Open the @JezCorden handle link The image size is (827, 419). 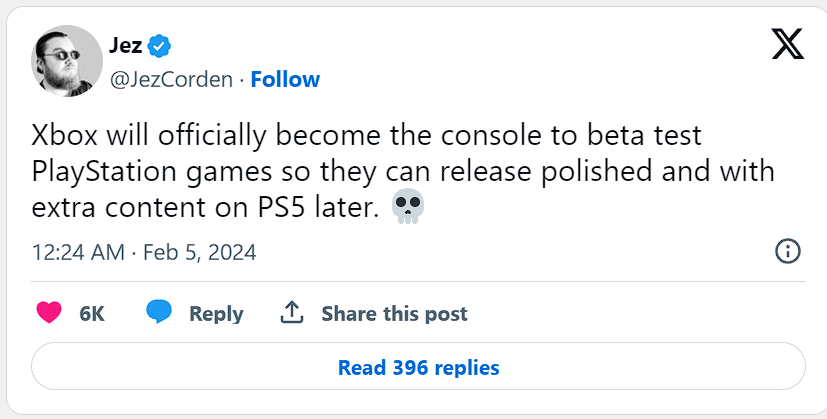pyautogui.click(x=171, y=79)
